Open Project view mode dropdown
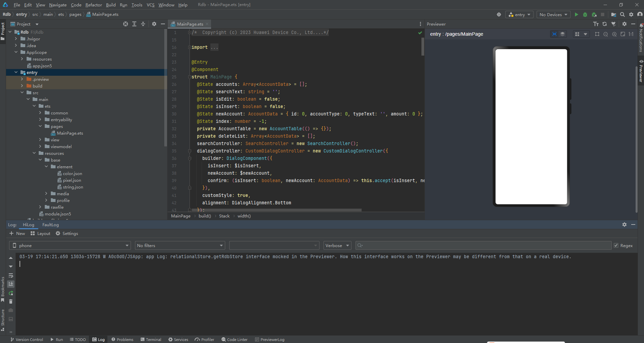The image size is (644, 343). [x=37, y=24]
